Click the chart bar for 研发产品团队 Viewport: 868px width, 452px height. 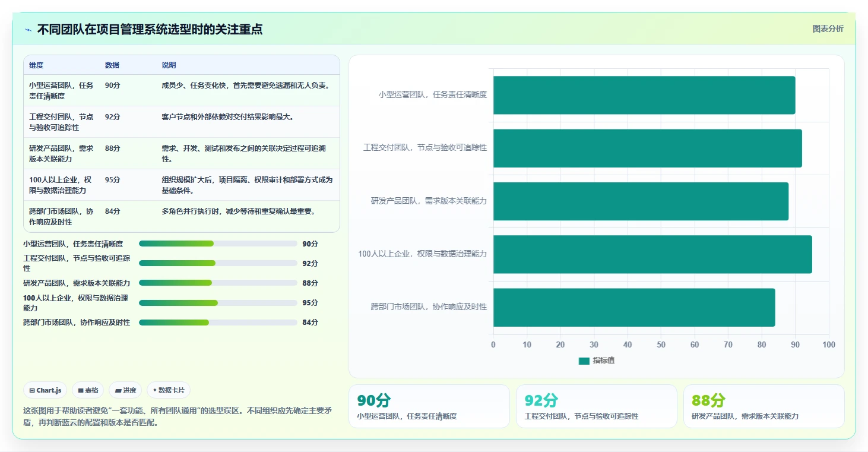pos(641,201)
